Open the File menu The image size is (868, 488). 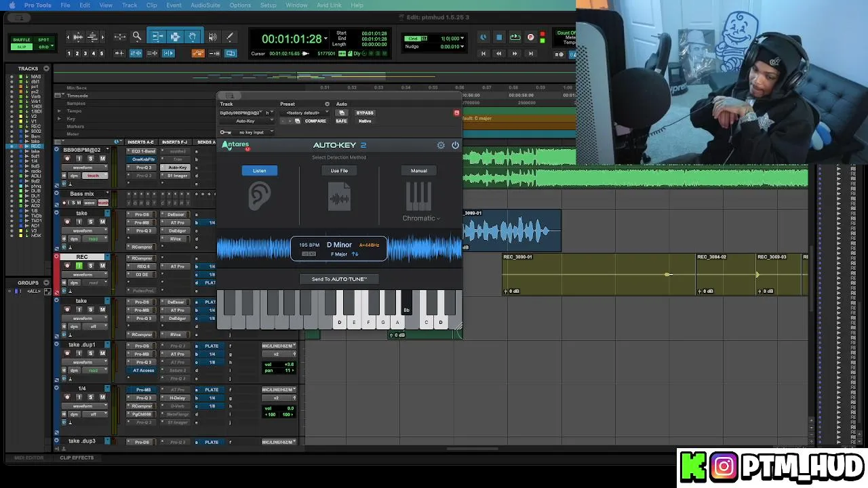[65, 5]
